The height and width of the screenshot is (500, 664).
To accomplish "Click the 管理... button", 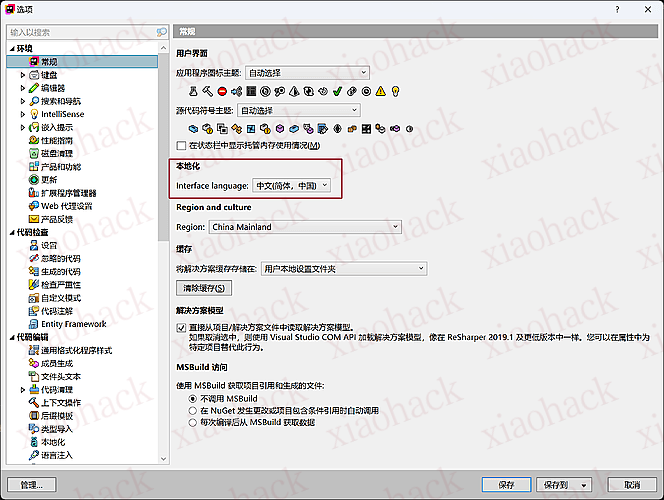I will click(32, 485).
